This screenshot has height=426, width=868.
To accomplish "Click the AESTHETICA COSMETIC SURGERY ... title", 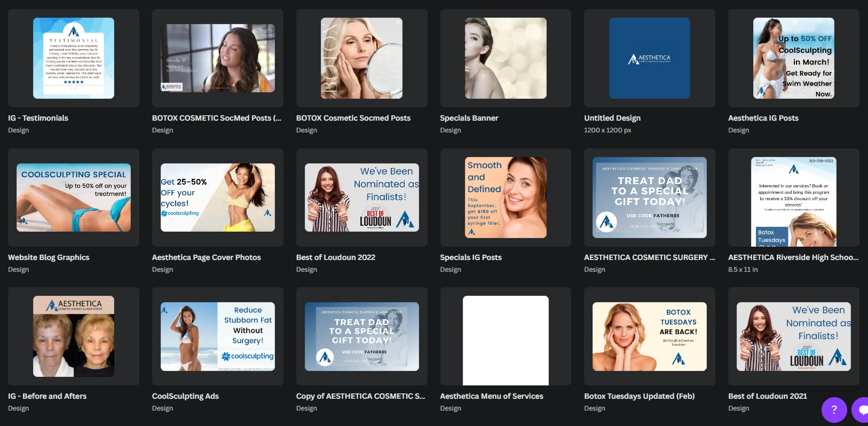I will tap(650, 257).
